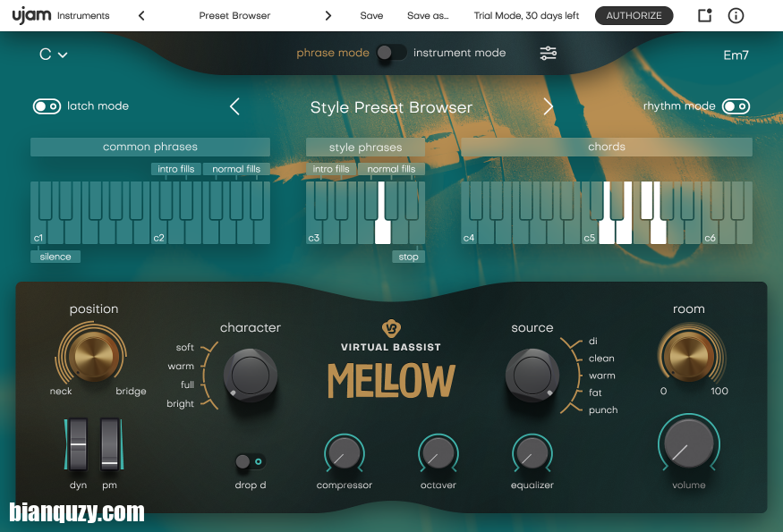Click the room knob
The image size is (783, 532).
pos(689,356)
